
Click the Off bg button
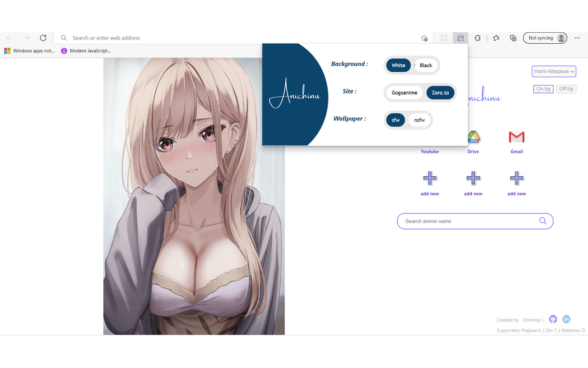pos(566,89)
